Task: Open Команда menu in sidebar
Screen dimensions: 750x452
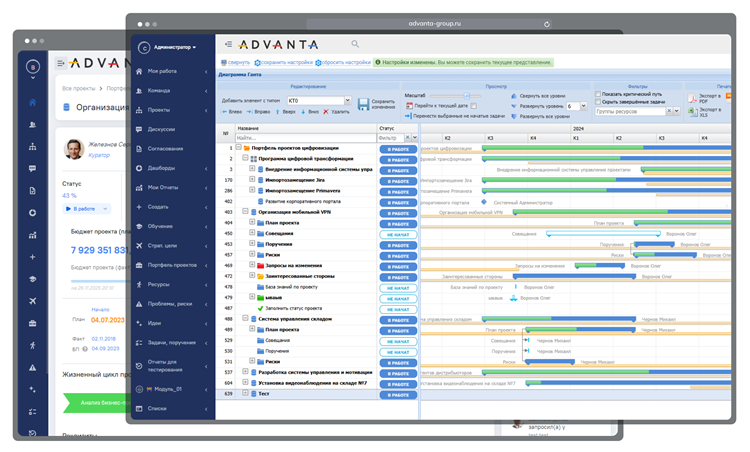Action: pos(173,91)
